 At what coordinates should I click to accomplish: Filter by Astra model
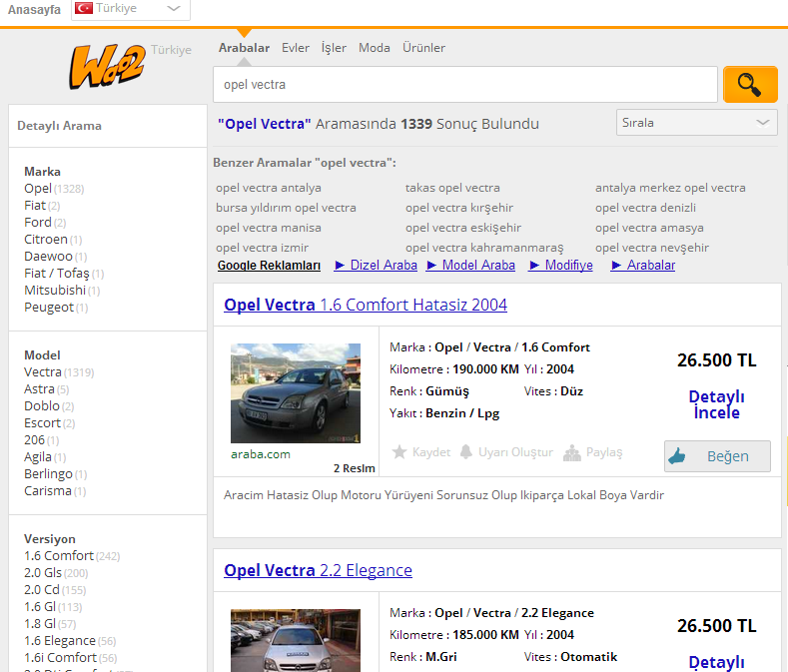(39, 389)
